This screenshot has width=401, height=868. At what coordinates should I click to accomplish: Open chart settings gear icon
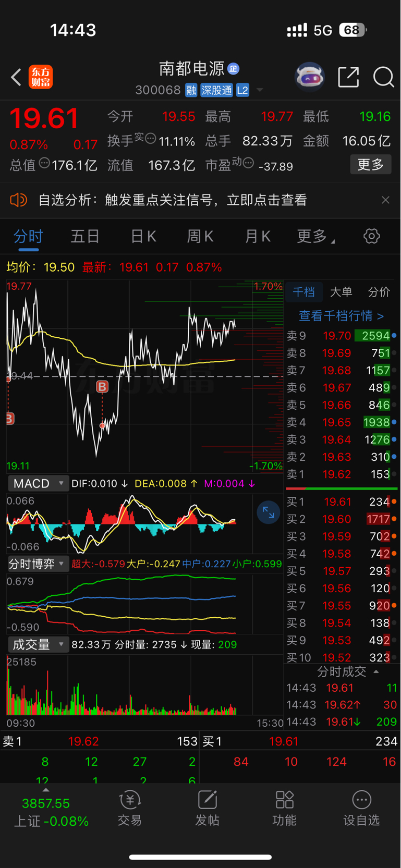pyautogui.click(x=371, y=236)
